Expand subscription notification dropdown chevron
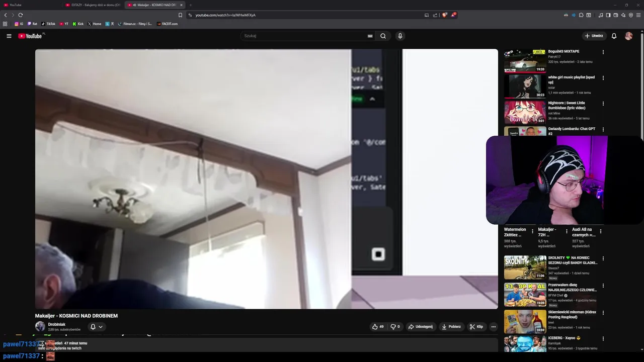This screenshot has height=362, width=644. click(101, 327)
